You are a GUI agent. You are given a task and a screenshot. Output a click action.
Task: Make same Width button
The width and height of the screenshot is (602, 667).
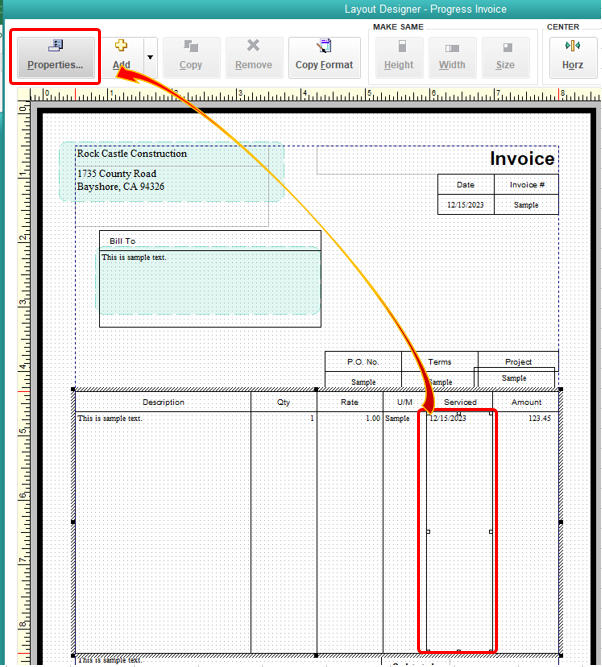(x=452, y=57)
